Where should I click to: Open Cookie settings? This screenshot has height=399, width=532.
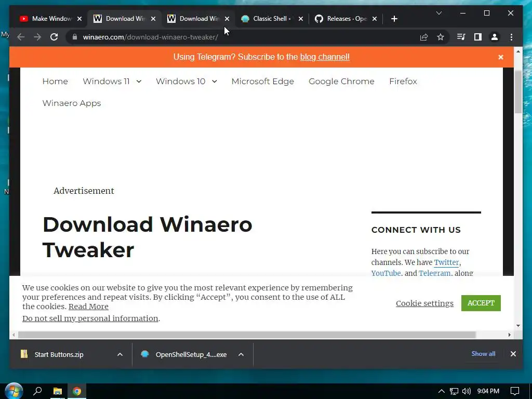pyautogui.click(x=424, y=303)
